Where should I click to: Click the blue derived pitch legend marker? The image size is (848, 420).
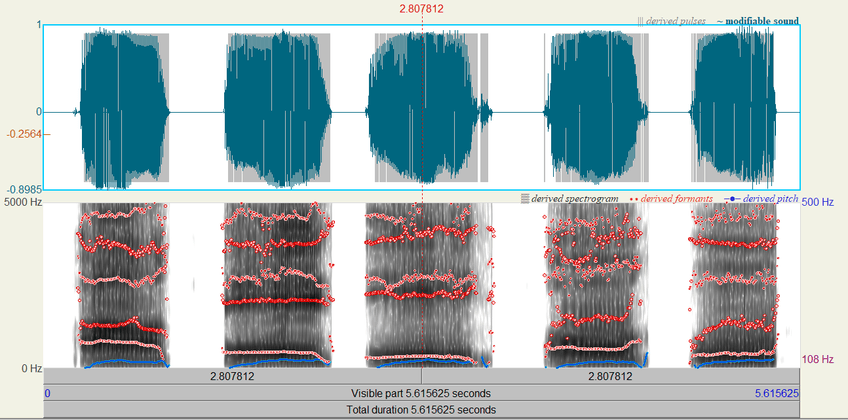(729, 199)
